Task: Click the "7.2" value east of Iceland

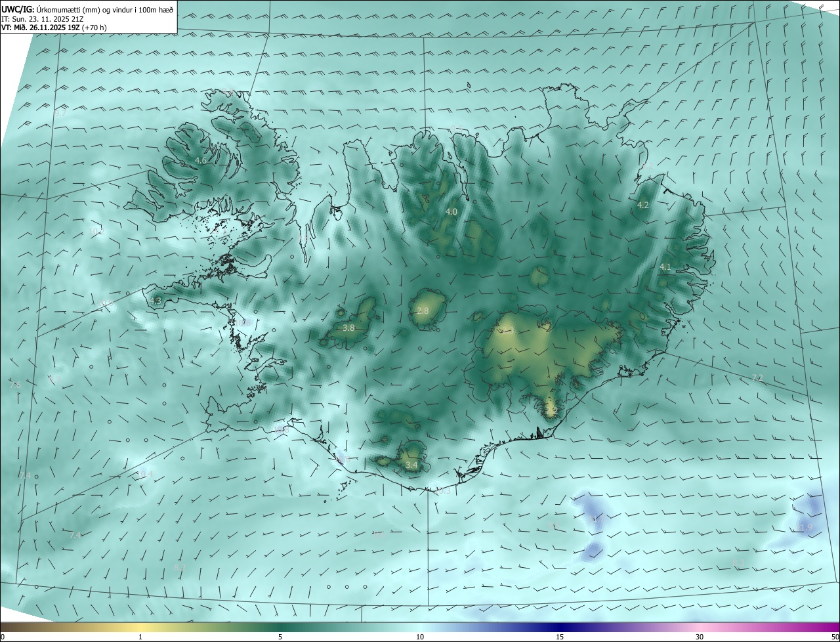Action: click(757, 377)
